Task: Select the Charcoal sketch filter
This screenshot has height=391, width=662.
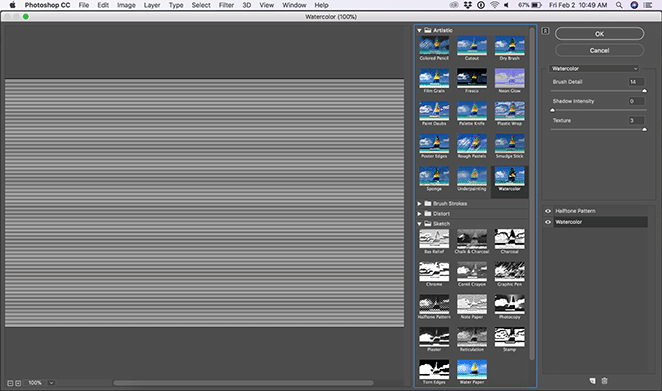Action: [510, 239]
